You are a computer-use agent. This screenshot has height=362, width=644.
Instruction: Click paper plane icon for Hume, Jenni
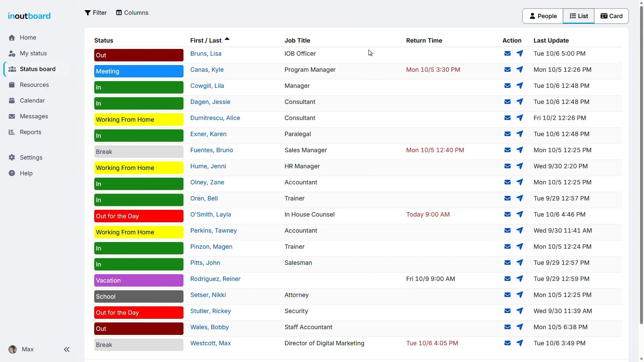click(x=520, y=166)
